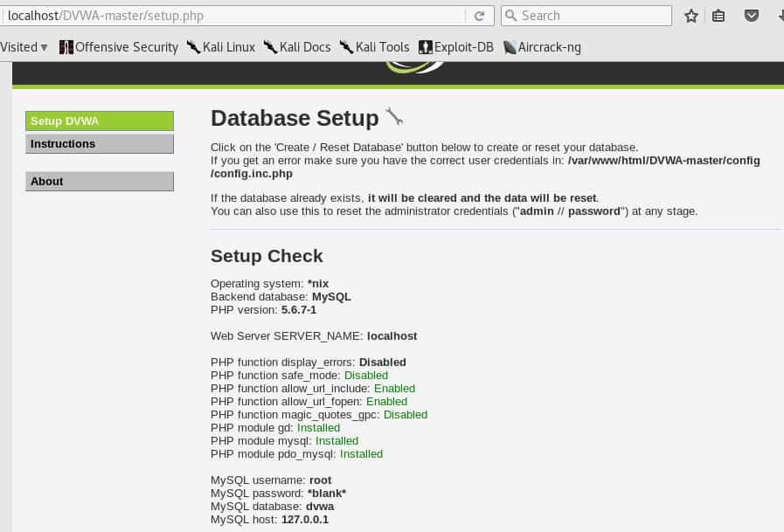Click the Kali Docs bookmark dragon icon
The width and height of the screenshot is (784, 532).
click(270, 47)
